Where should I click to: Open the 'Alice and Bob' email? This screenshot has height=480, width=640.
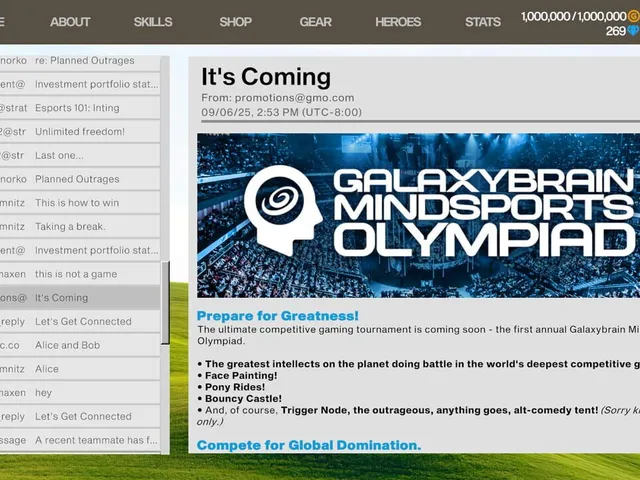[x=80, y=345]
